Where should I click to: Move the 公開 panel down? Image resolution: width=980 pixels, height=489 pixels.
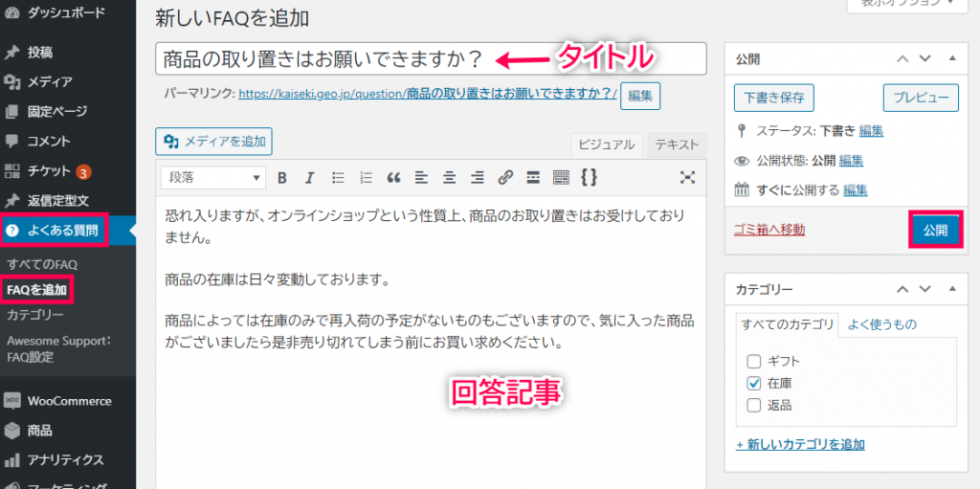925,58
